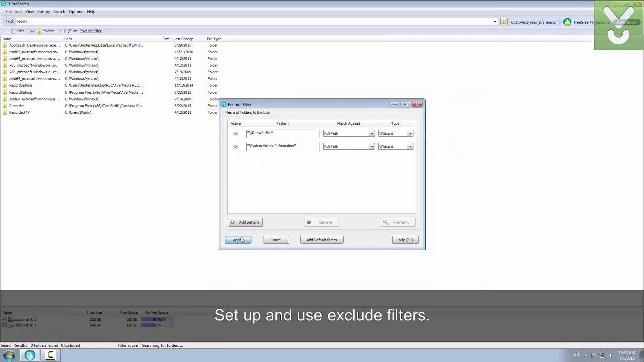Sort results by the Size column header

166,39
